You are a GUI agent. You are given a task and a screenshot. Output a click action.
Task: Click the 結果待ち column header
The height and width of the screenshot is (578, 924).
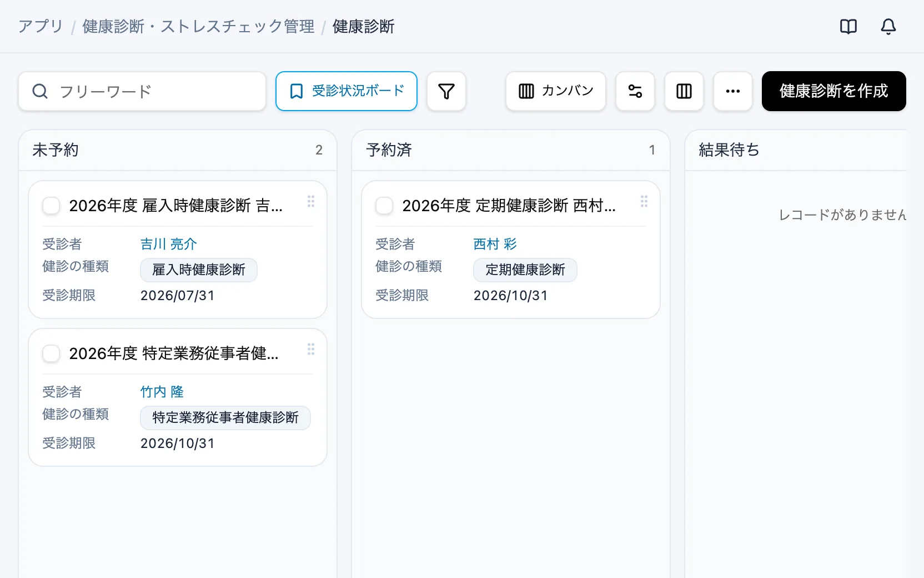tap(795, 150)
